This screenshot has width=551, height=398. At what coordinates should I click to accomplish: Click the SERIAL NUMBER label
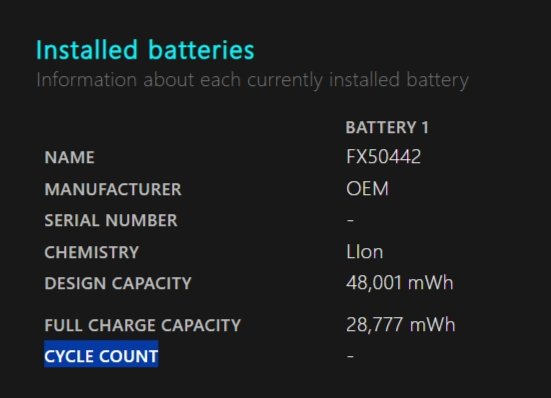(111, 221)
